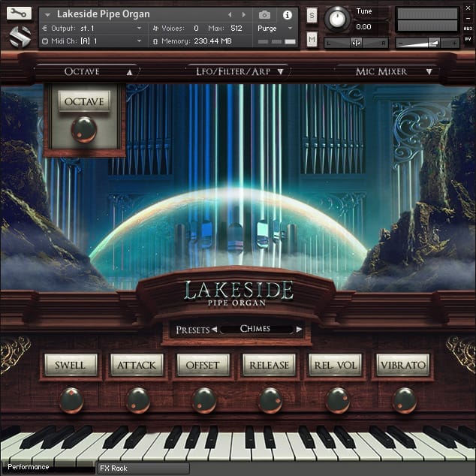This screenshot has width=476, height=476.
Task: Open the instrument info icon
Action: (288, 14)
